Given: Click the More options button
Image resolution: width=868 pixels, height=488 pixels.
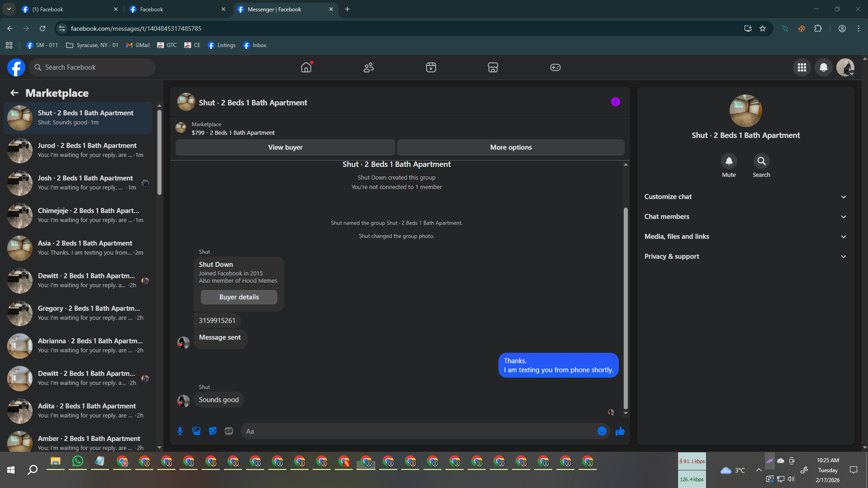Looking at the screenshot, I should point(511,147).
